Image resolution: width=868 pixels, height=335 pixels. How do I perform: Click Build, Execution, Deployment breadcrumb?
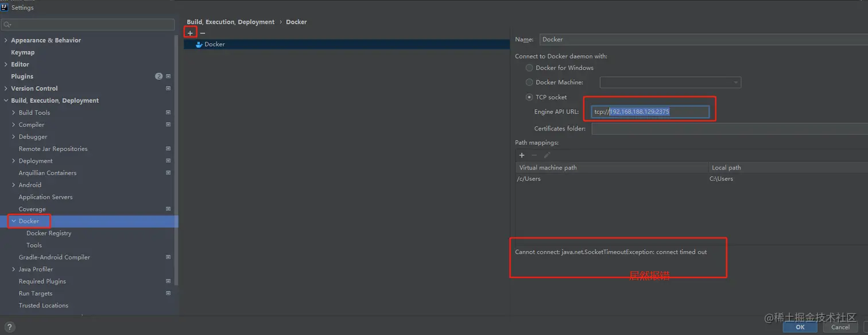[x=231, y=22]
